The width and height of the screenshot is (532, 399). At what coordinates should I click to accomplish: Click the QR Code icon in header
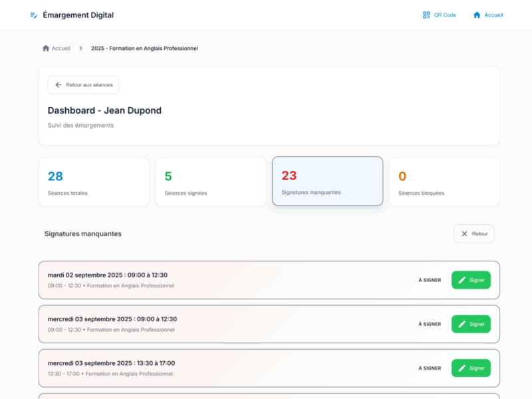pyautogui.click(x=426, y=15)
